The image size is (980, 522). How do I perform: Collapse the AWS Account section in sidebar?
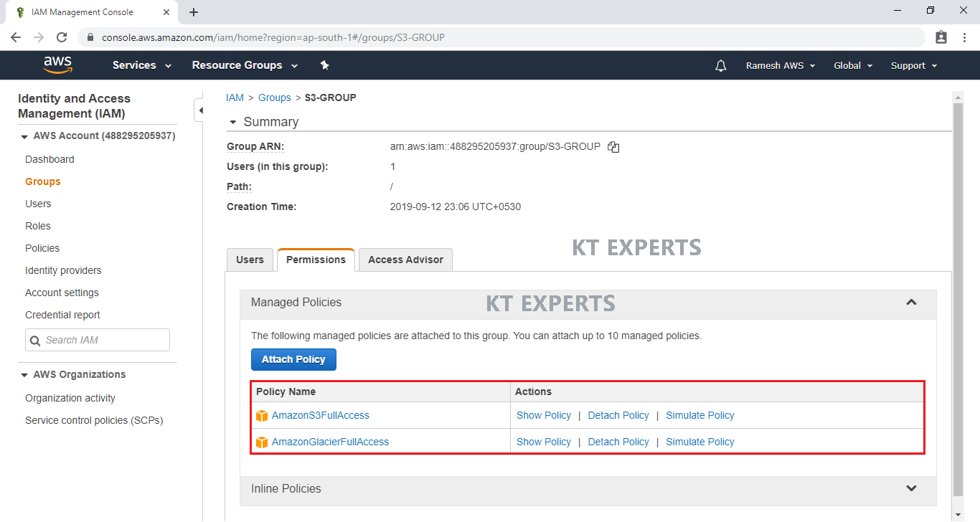coord(24,136)
